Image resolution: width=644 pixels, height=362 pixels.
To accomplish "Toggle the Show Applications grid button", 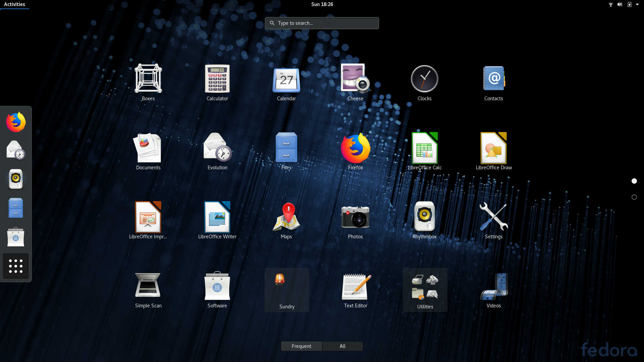I will (16, 266).
